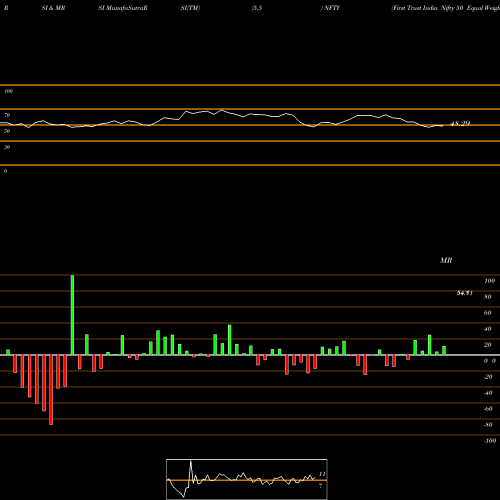Viewport: 500px width, 500px height.
Task: Click the mini overview chart at bottom
Action: (x=247, y=479)
